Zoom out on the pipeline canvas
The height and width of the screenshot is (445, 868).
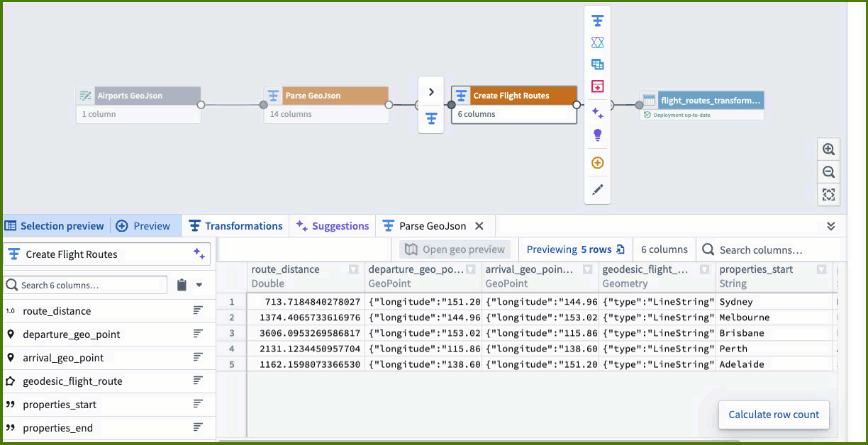coord(828,172)
